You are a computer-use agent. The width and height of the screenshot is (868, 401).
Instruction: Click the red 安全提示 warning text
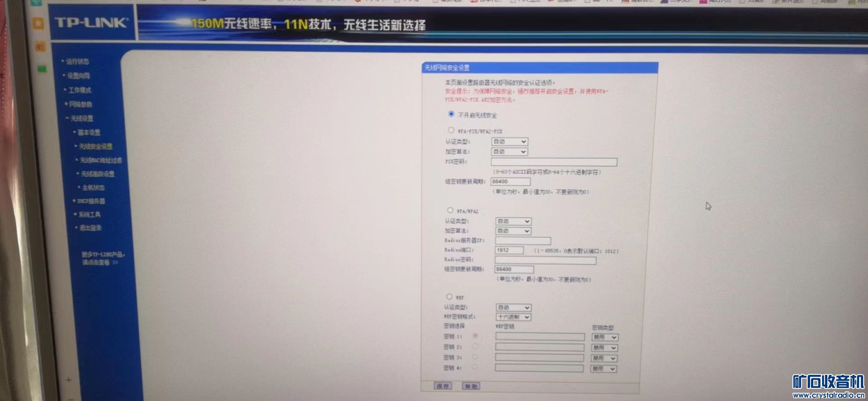pyautogui.click(x=527, y=95)
